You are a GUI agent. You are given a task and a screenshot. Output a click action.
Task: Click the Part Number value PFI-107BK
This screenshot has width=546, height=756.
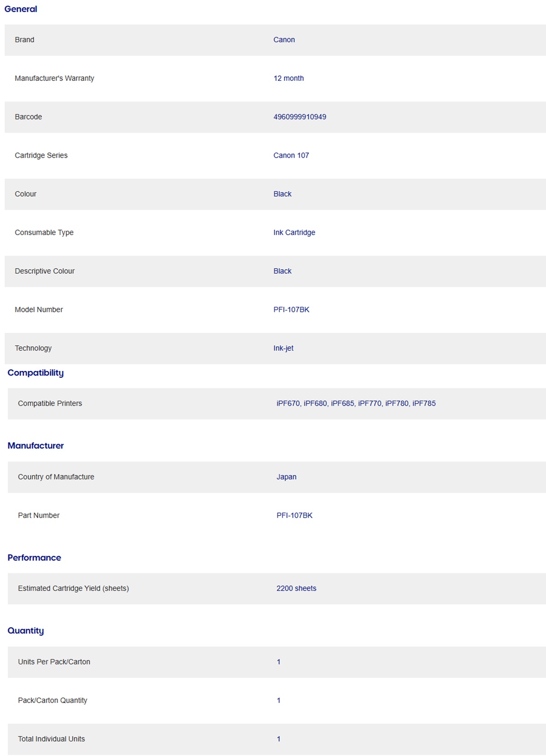point(294,516)
